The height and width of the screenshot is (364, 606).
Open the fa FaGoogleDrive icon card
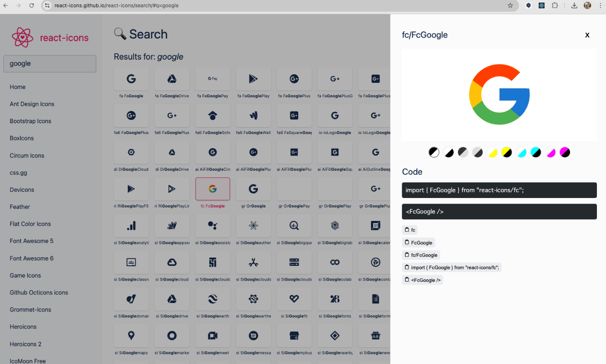[172, 79]
